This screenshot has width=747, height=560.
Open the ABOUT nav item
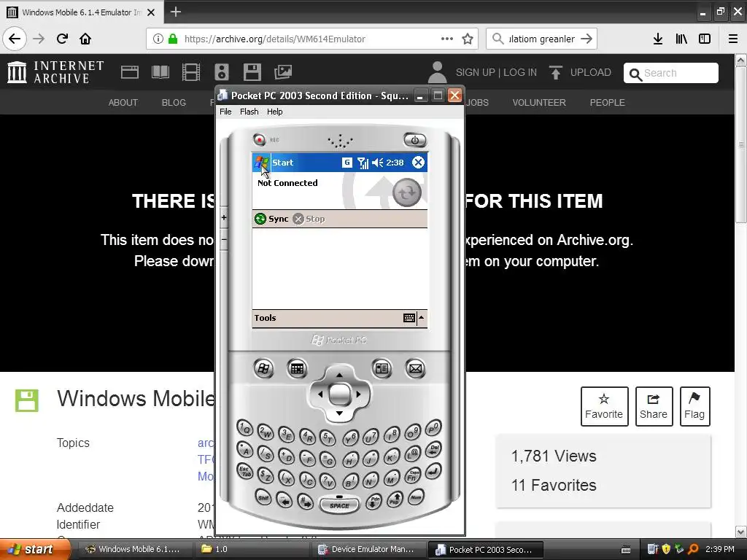tap(123, 102)
